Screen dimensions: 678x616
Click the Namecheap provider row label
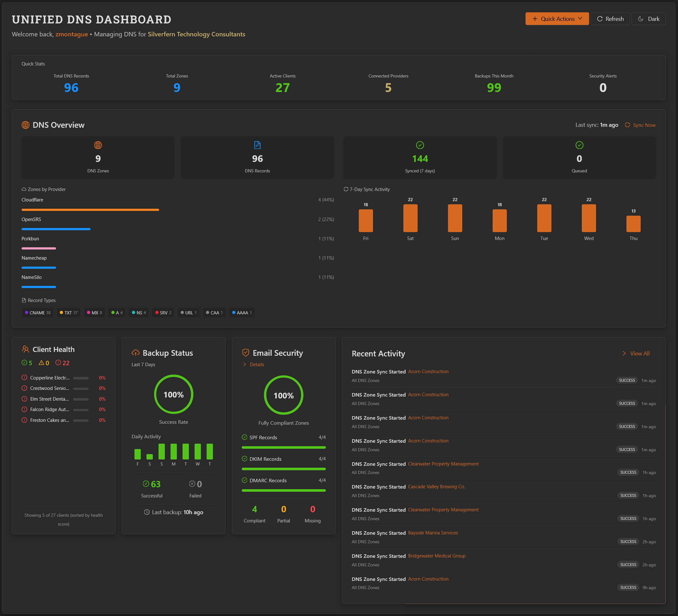point(34,258)
